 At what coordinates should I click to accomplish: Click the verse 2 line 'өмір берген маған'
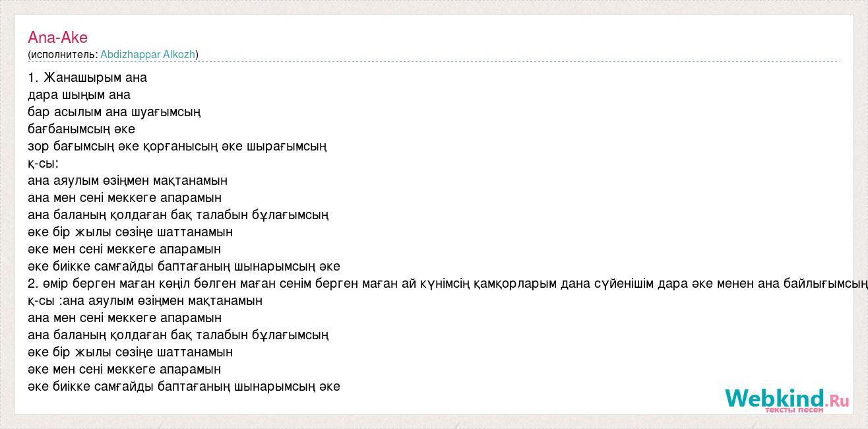(x=448, y=283)
